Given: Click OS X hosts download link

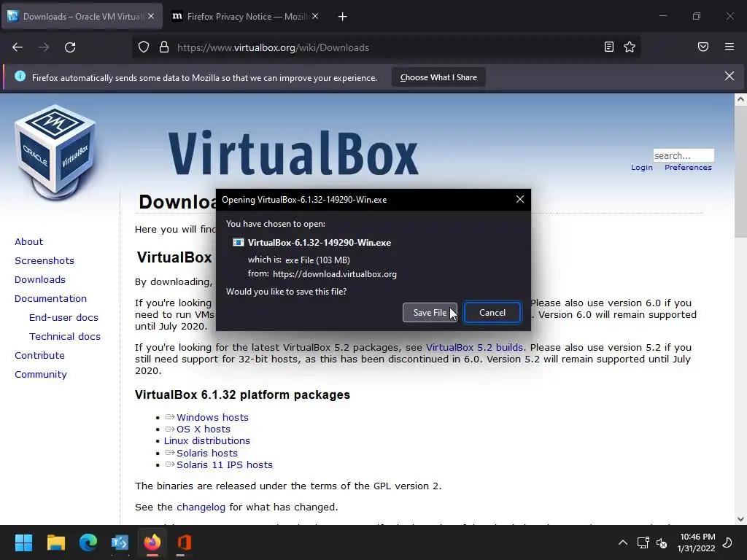Looking at the screenshot, I should coord(204,429).
